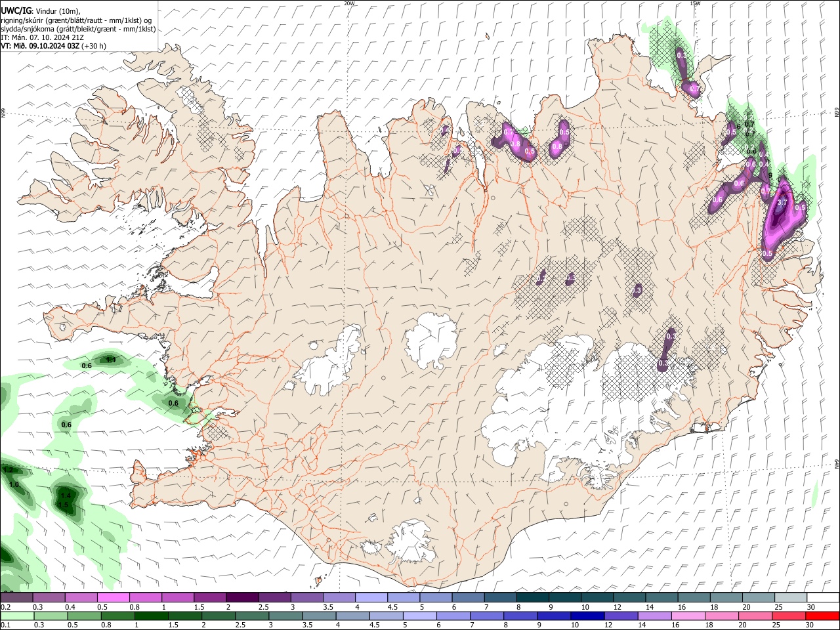The width and height of the screenshot is (840, 630).
Task: Pick the palest green rain swatch between 0.1 and 0.3
Action: 17,616
